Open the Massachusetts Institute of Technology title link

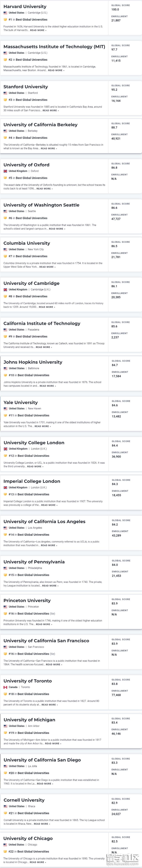[x=54, y=47]
